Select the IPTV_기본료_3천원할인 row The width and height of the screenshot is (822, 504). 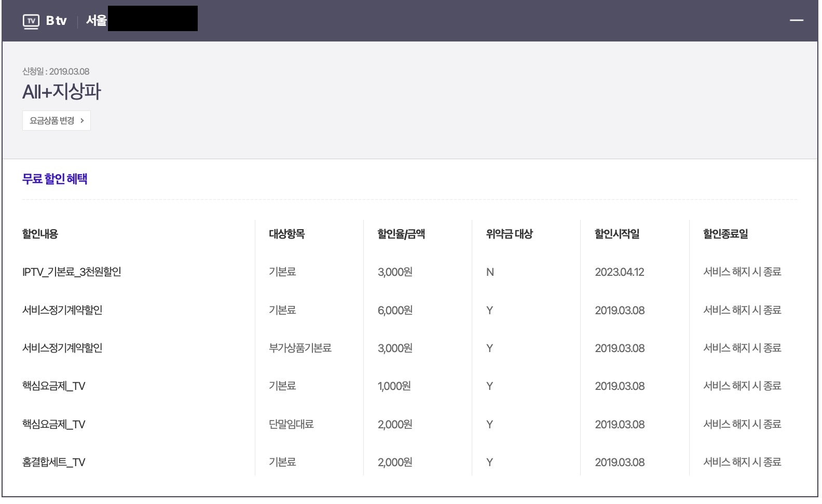click(72, 272)
